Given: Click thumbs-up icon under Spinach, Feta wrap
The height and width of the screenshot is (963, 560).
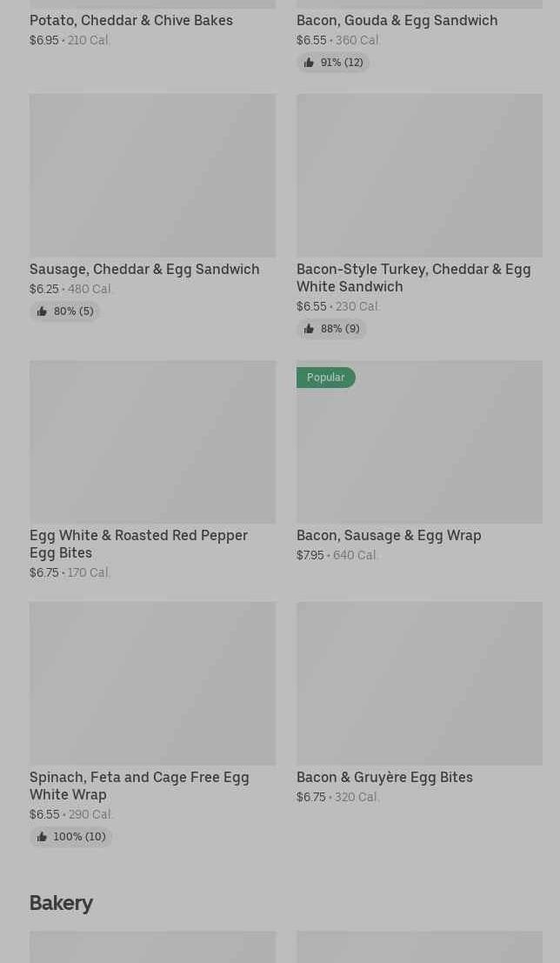Looking at the screenshot, I should click(42, 837).
